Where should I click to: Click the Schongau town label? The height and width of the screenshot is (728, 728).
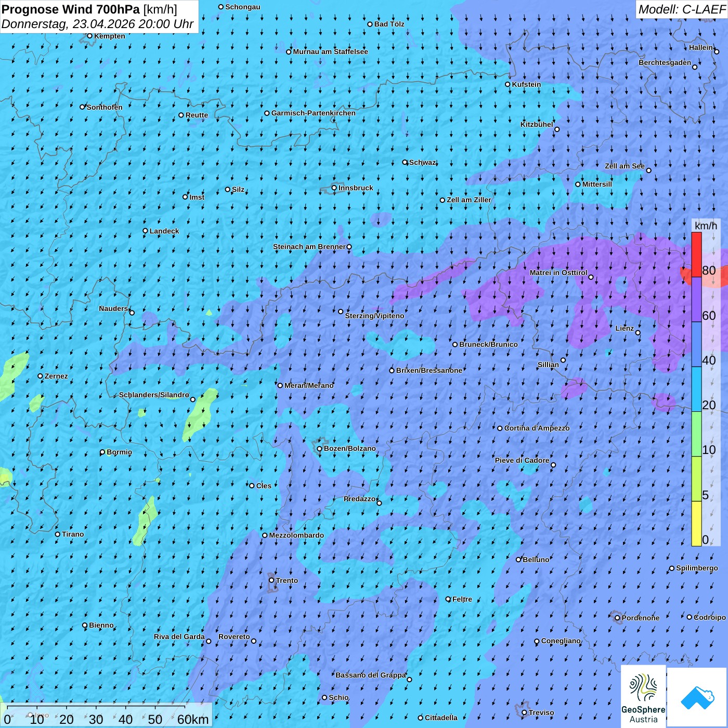[243, 7]
